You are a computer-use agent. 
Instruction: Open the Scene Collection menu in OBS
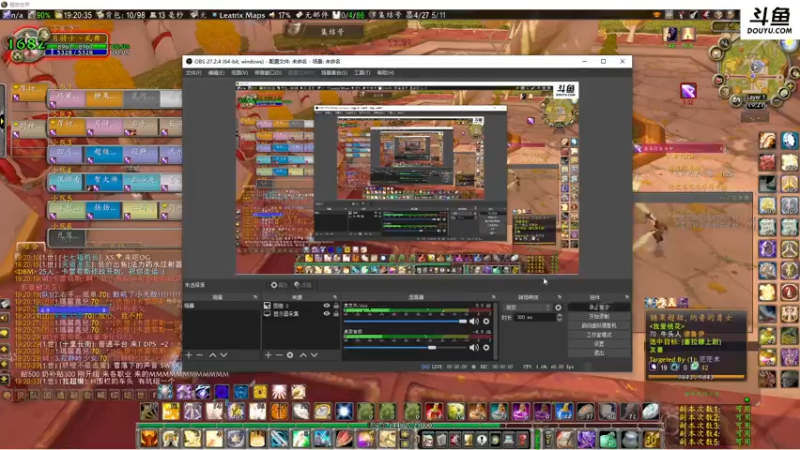click(x=334, y=73)
